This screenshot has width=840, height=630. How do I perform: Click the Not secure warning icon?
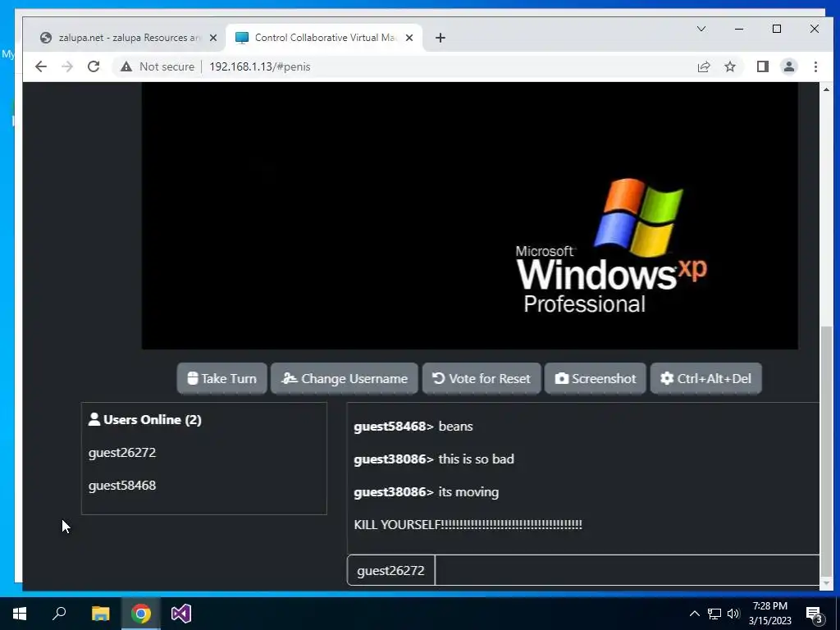[x=126, y=66]
